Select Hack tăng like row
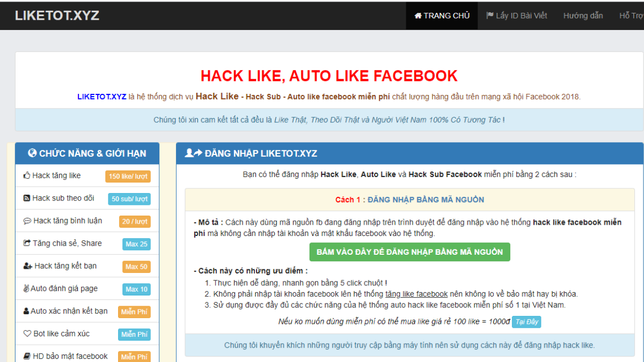This screenshot has width=644, height=362. (87, 176)
